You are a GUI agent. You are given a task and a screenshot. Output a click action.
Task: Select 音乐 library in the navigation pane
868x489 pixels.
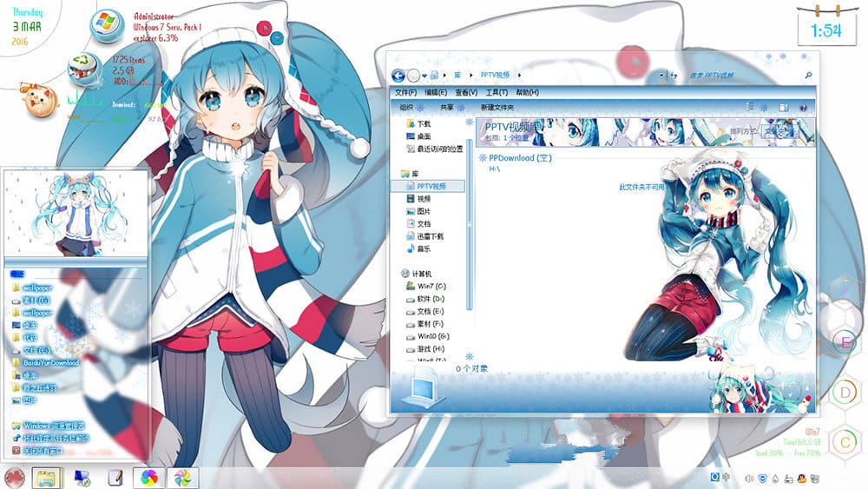[418, 249]
